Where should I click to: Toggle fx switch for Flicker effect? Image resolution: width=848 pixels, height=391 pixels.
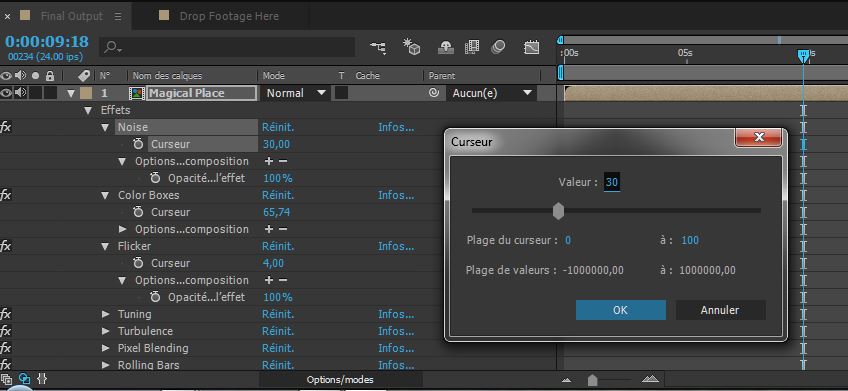click(x=5, y=246)
